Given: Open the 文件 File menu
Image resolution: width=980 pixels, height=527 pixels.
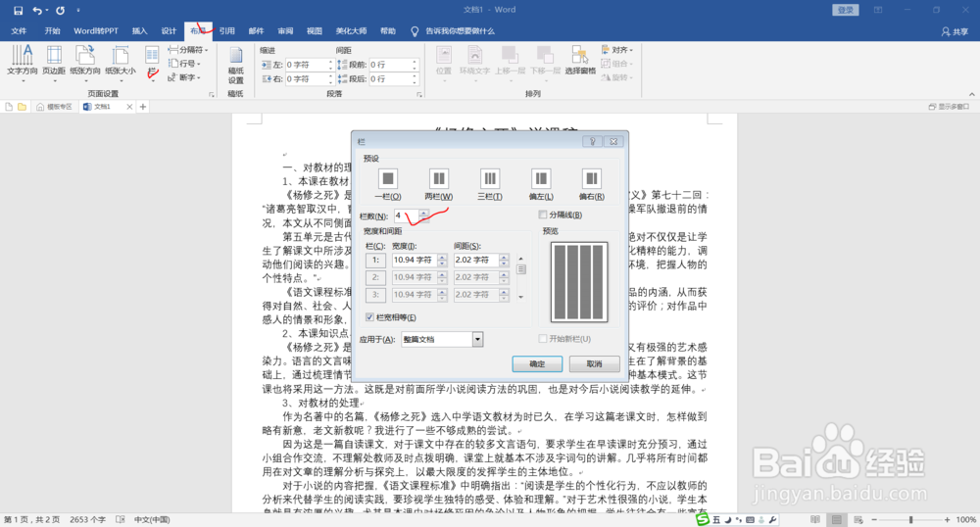Looking at the screenshot, I should (19, 31).
